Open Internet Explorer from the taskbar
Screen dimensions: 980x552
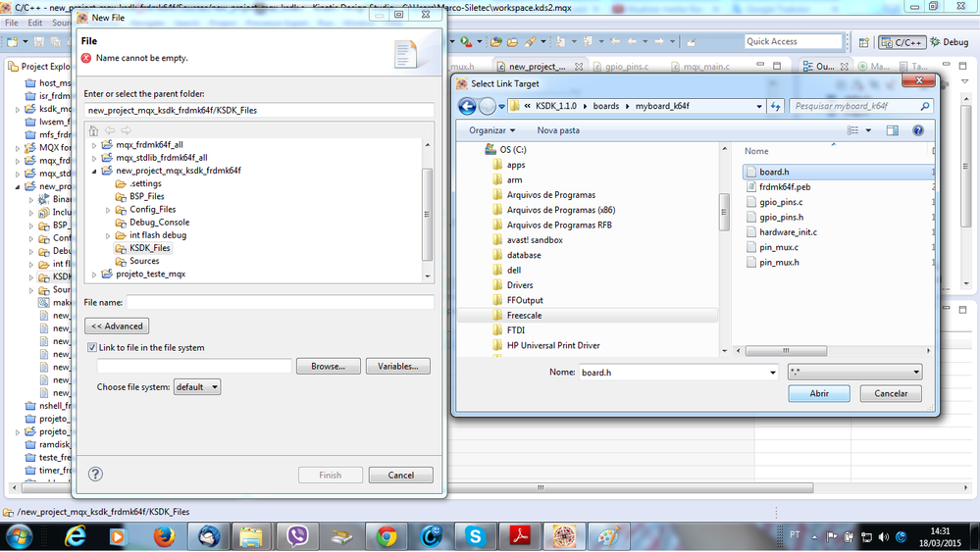76,536
